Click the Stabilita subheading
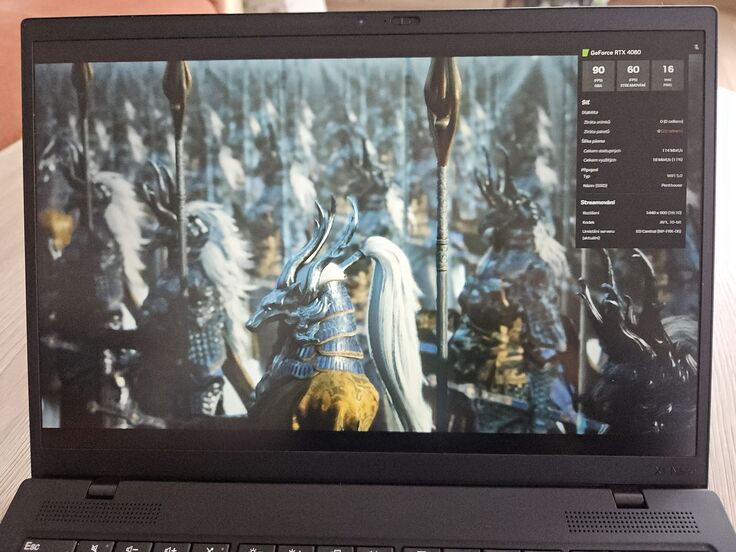This screenshot has width=736, height=552. [590, 113]
